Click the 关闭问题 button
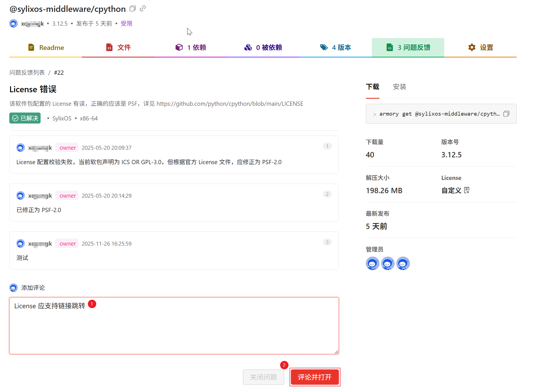 point(263,377)
